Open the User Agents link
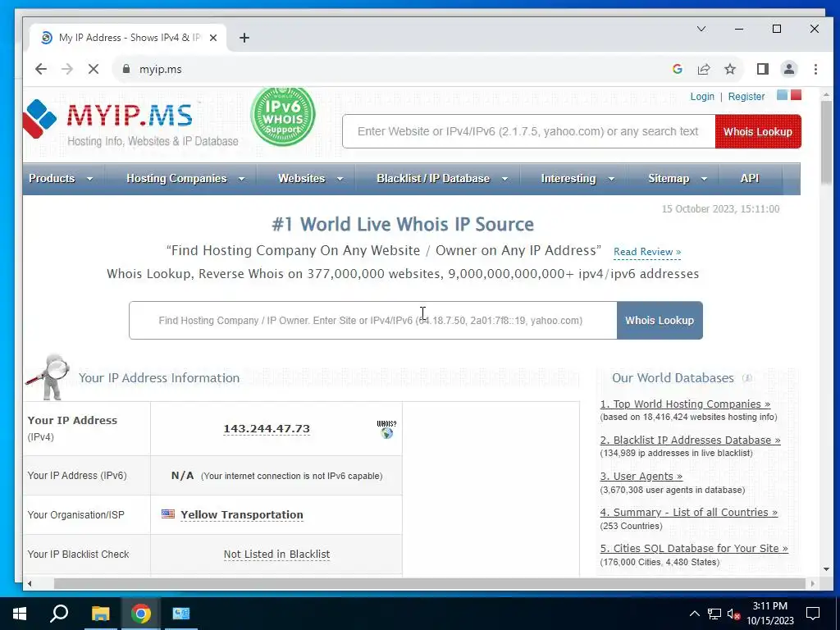This screenshot has width=840, height=630. click(x=641, y=477)
